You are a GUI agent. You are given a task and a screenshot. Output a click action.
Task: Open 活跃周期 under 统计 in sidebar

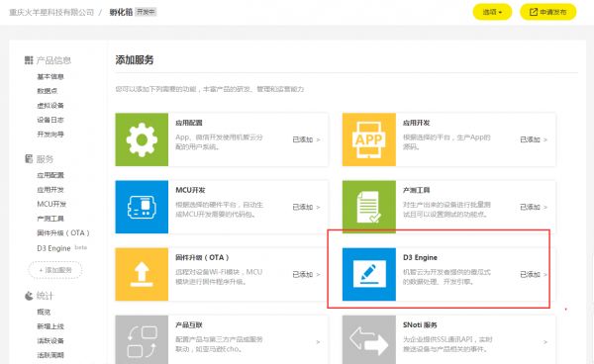tap(50, 355)
